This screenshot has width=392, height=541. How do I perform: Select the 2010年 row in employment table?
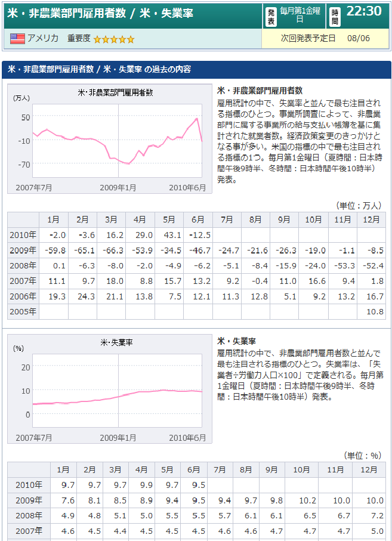click(x=23, y=235)
